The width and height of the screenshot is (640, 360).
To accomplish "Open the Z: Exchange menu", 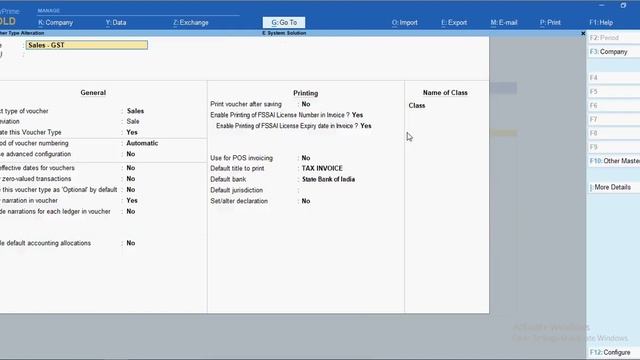I will 191,22.
